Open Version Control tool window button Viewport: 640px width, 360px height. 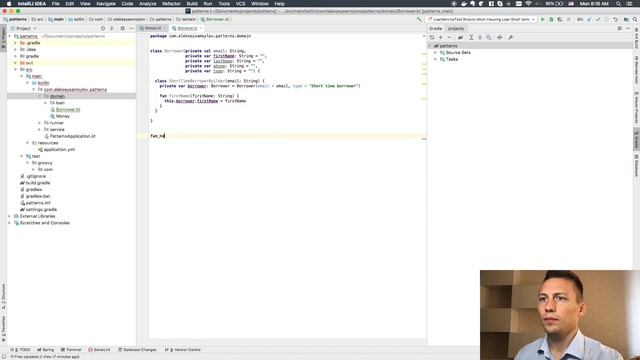(183, 350)
